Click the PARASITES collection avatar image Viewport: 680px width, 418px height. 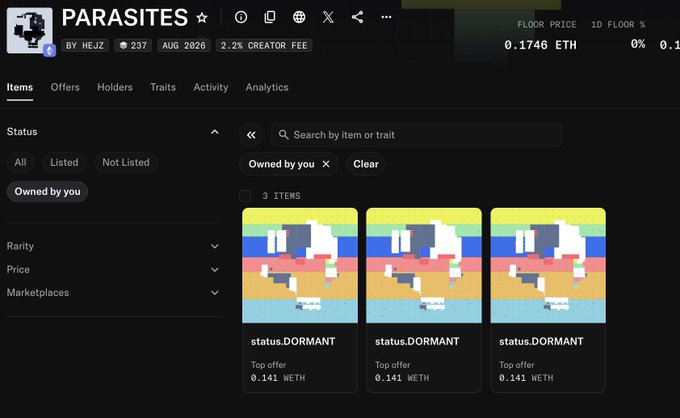pos(29,30)
